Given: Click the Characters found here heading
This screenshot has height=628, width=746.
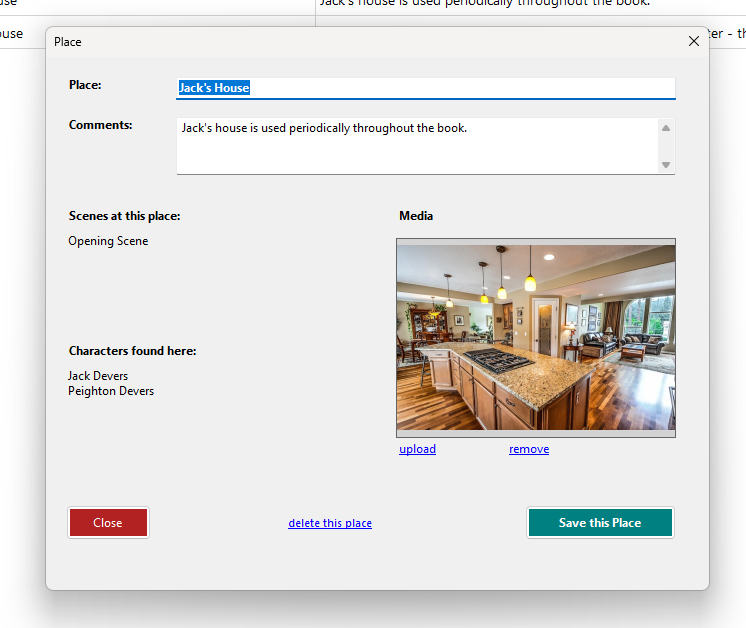Looking at the screenshot, I should [132, 351].
